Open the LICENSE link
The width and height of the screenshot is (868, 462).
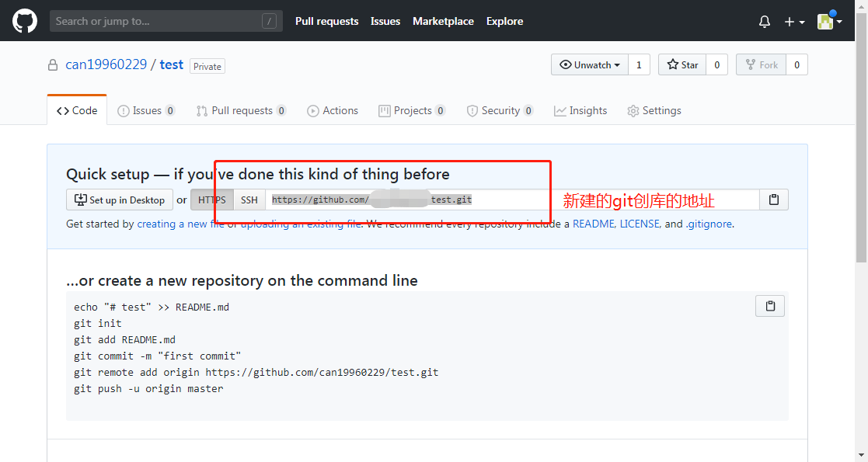(x=640, y=224)
